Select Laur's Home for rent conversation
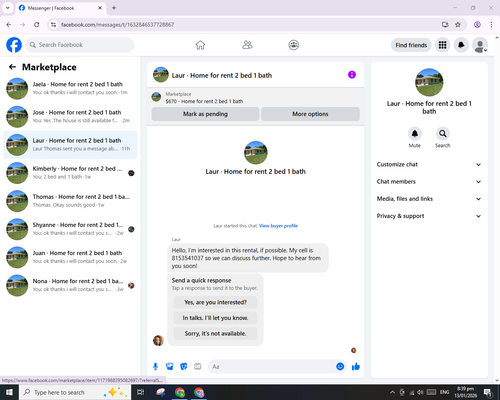 click(70, 145)
